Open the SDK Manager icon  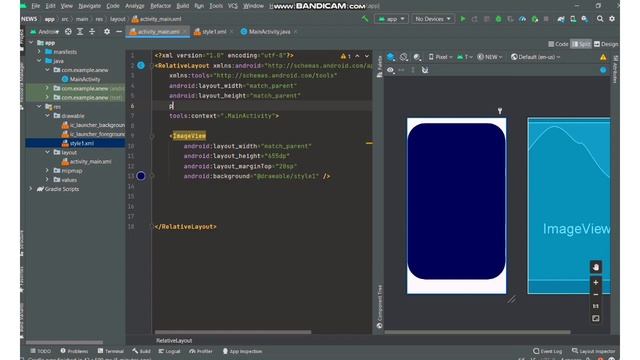[x=585, y=19]
